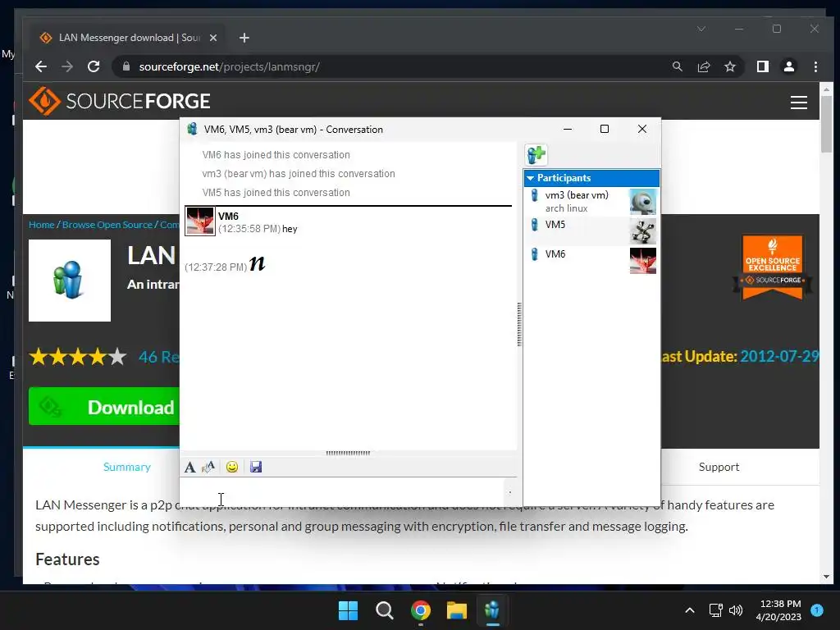The image size is (840, 630).
Task: Click the add participant icon in Conversation
Action: pos(536,155)
